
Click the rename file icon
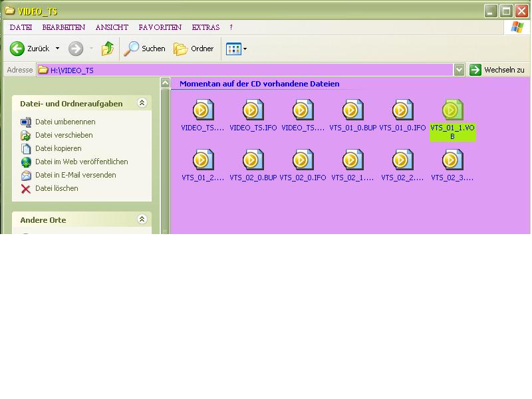26,122
